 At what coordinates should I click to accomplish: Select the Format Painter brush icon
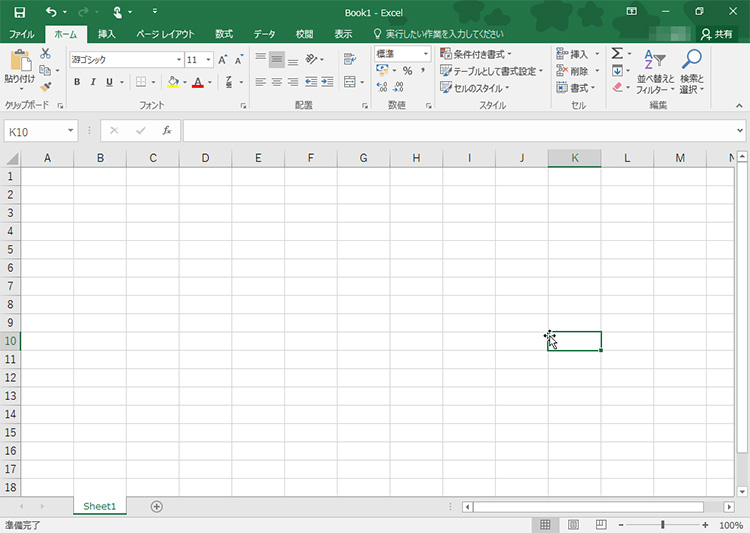point(45,87)
